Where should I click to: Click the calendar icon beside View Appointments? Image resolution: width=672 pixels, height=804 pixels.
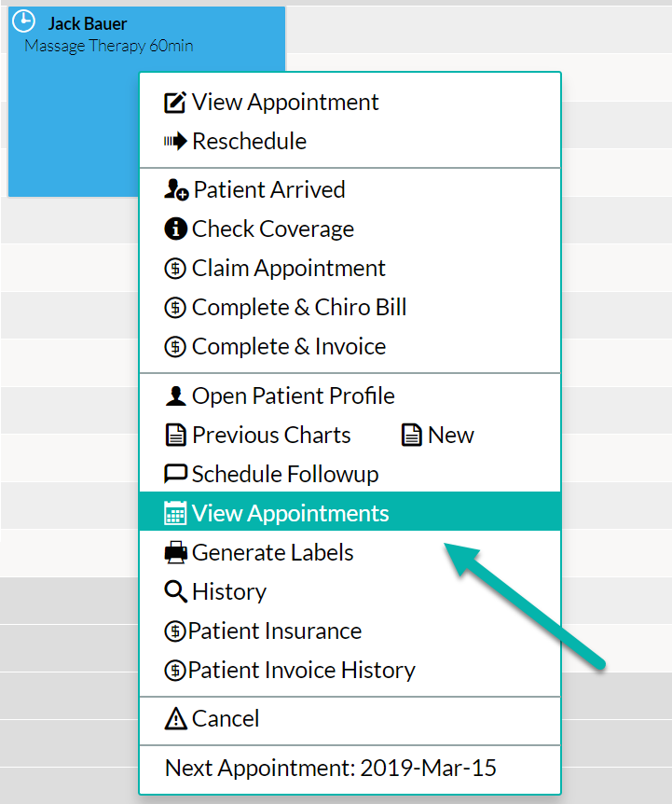point(175,513)
